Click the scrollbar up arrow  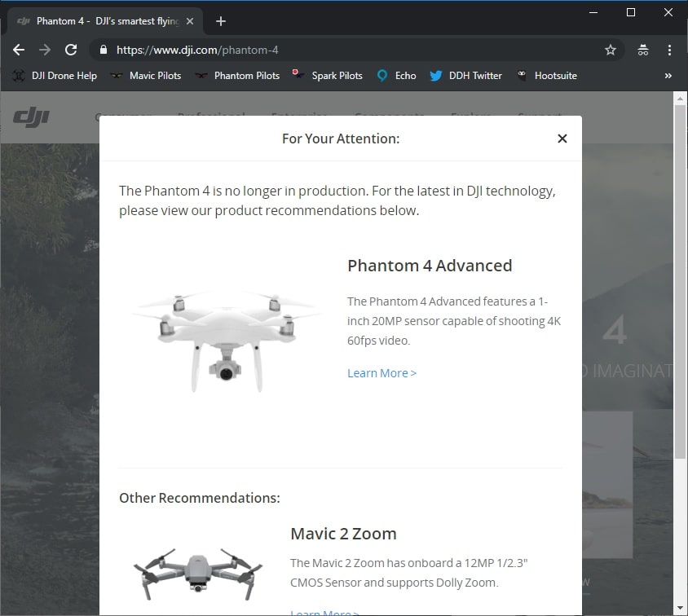pyautogui.click(x=680, y=99)
